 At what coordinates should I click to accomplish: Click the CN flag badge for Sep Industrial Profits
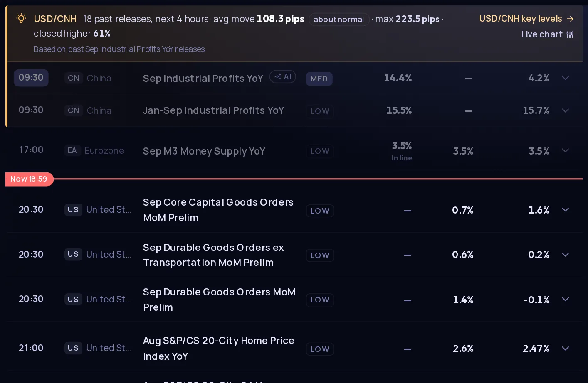pyautogui.click(x=73, y=78)
